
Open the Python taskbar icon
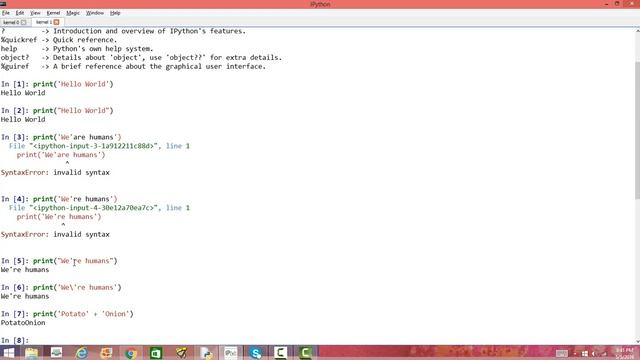pyautogui.click(x=207, y=353)
